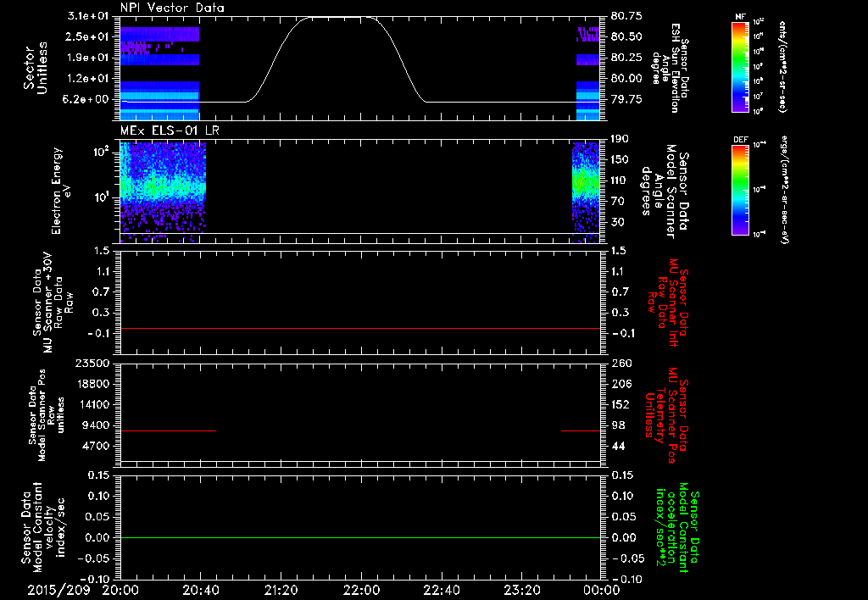The width and height of the screenshot is (868, 600).
Task: Click the "110" scanner angle tick
Action: click(620, 181)
